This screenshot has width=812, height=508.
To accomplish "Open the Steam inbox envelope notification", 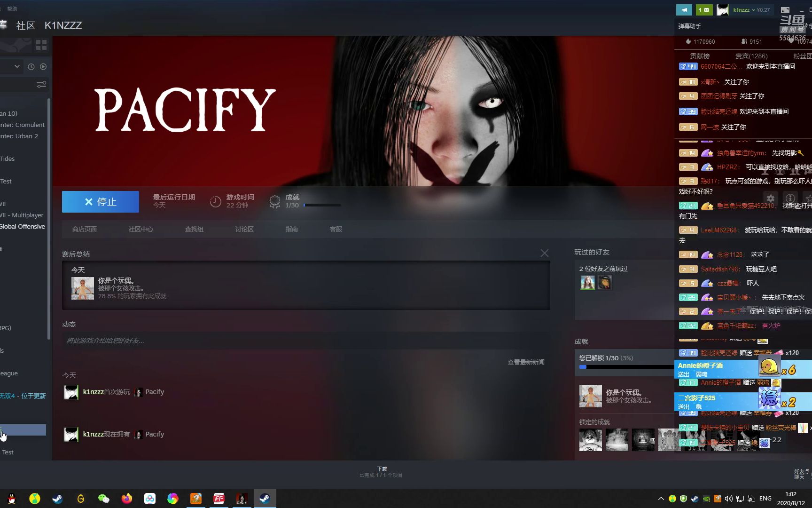I will pos(704,9).
